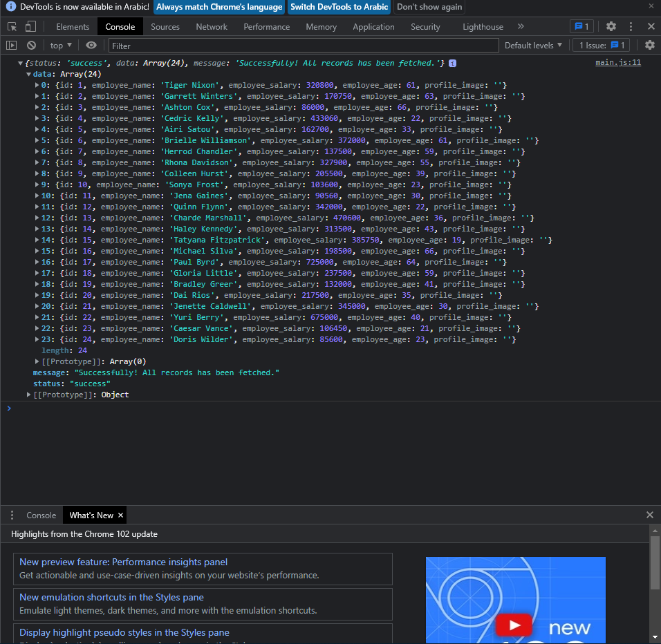Show more tabs with double chevron

(x=521, y=26)
